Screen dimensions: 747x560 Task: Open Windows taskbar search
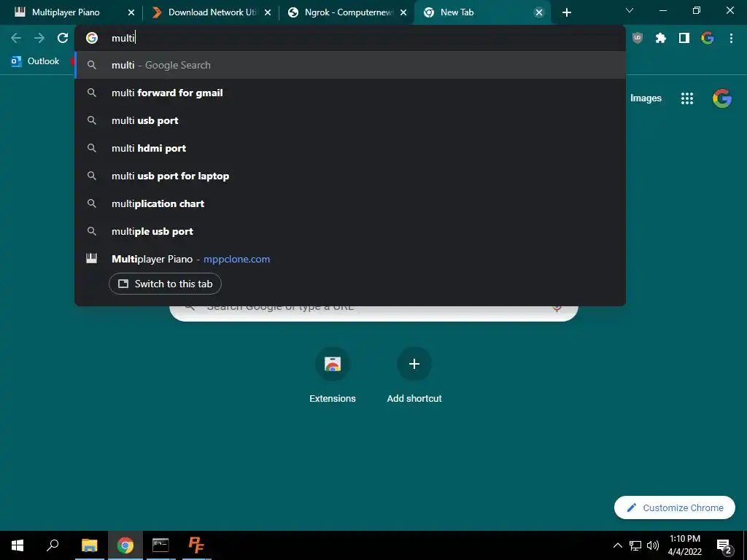53,545
